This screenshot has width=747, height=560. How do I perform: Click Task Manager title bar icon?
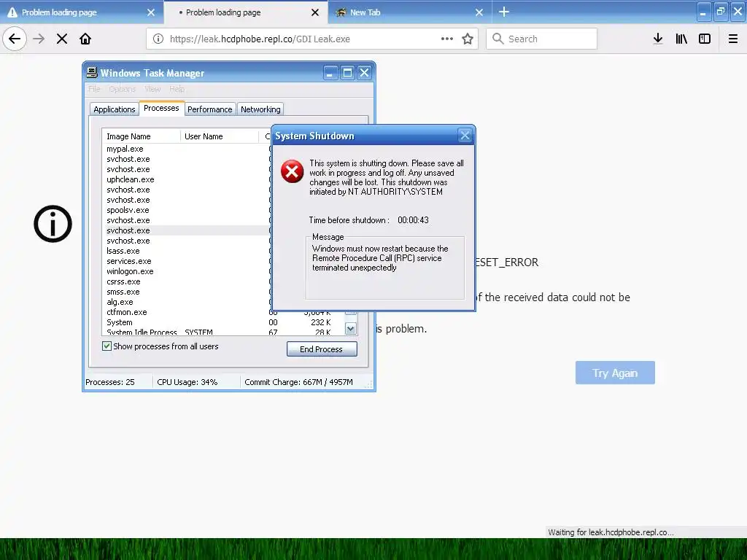pos(92,72)
